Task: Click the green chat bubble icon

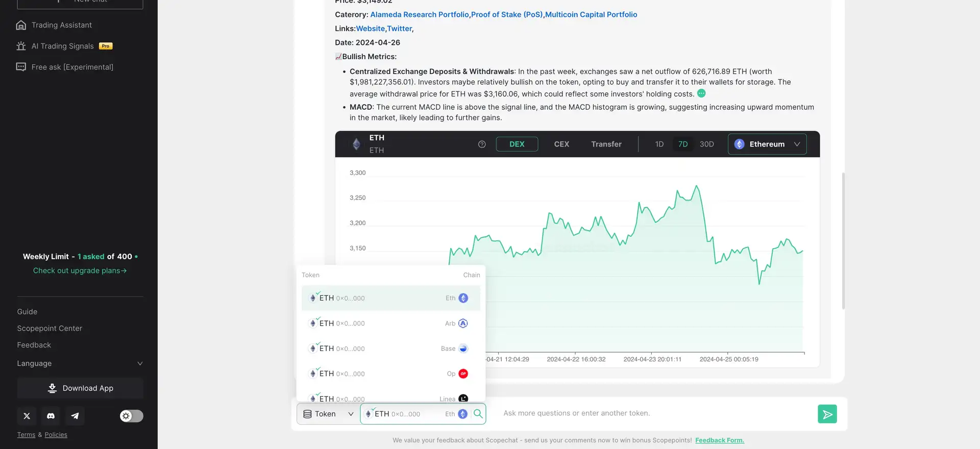Action: pos(701,93)
